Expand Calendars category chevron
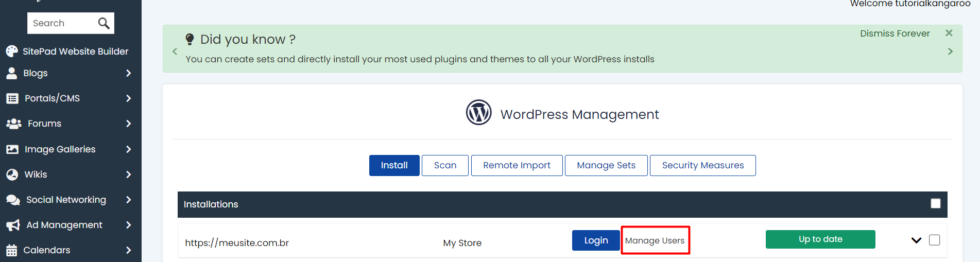Viewport: 980px width, 262px height. pos(129,250)
